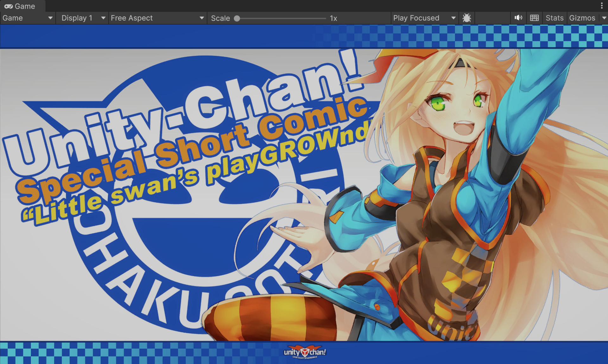
Task: Click the unity-chan logo in bottom banner
Action: [305, 352]
